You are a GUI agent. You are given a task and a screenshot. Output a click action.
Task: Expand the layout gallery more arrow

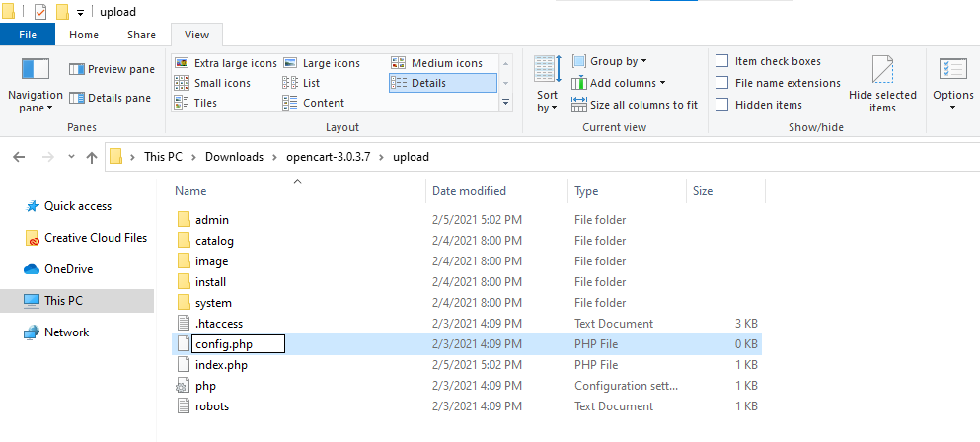point(506,103)
